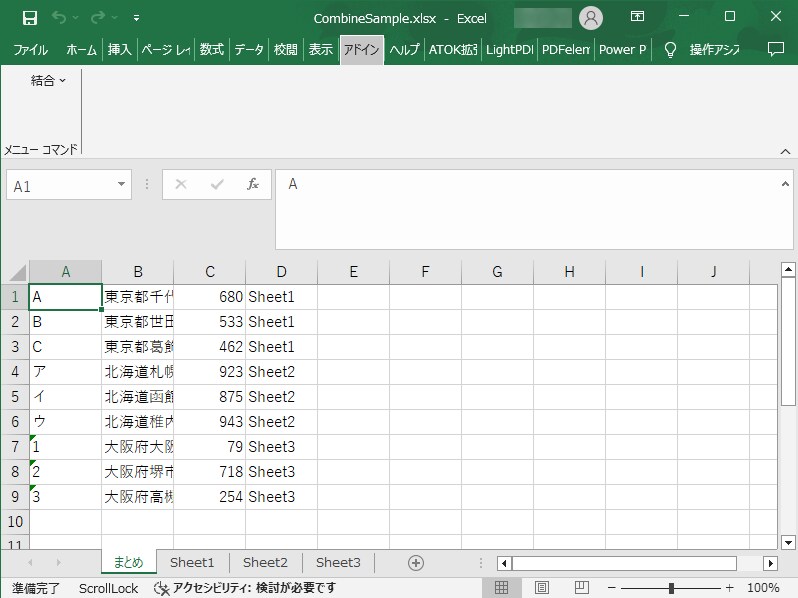
Task: Open the comments speech bubble icon
Action: tap(776, 49)
